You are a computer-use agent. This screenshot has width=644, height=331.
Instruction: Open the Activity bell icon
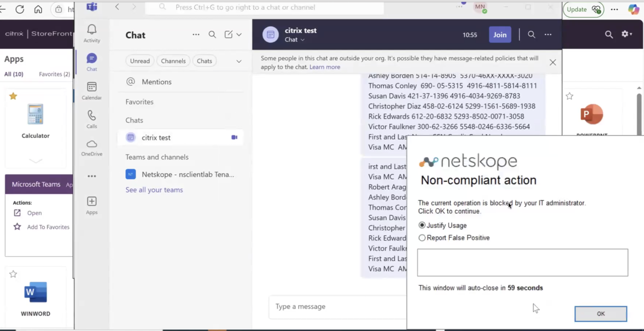pos(91,29)
